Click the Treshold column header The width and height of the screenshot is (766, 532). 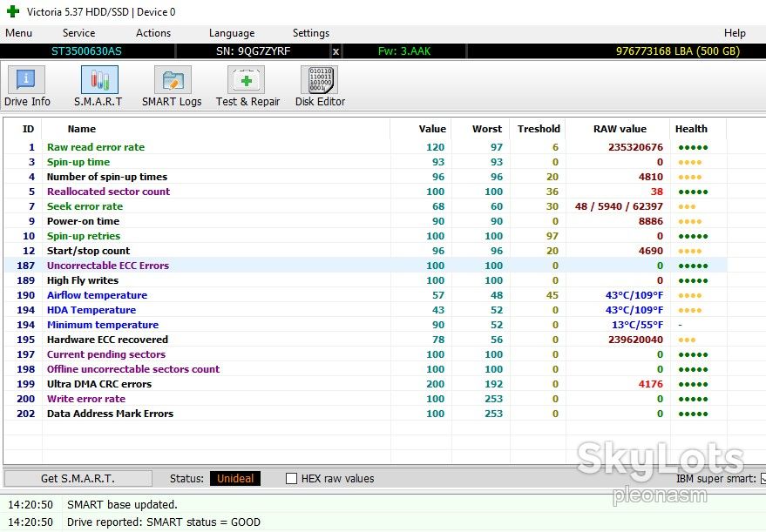point(539,129)
